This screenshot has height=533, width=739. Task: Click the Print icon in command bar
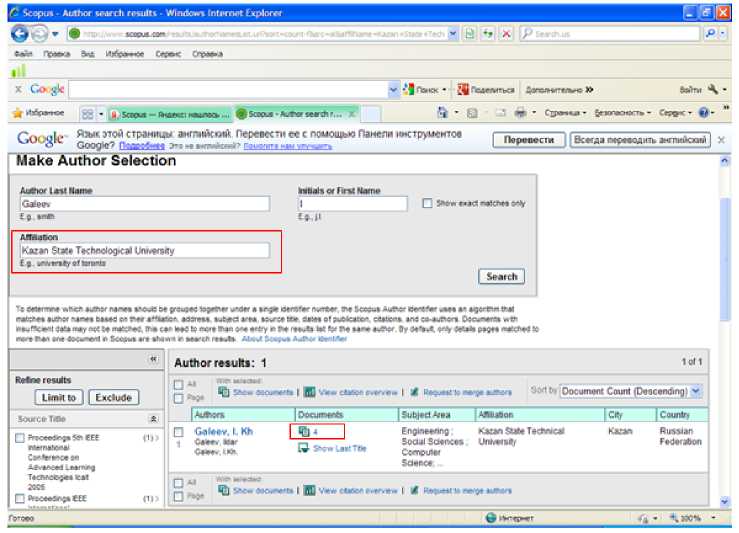click(x=520, y=113)
